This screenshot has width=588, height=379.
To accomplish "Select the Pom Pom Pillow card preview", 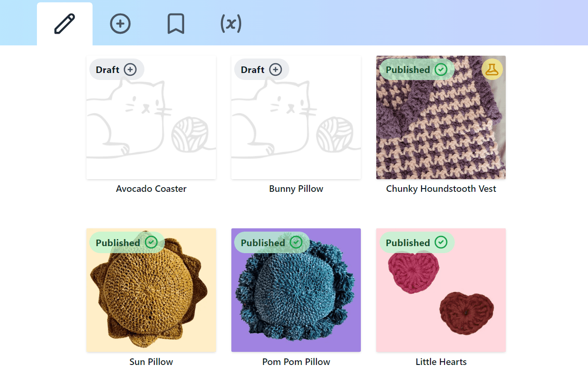I will tap(295, 290).
